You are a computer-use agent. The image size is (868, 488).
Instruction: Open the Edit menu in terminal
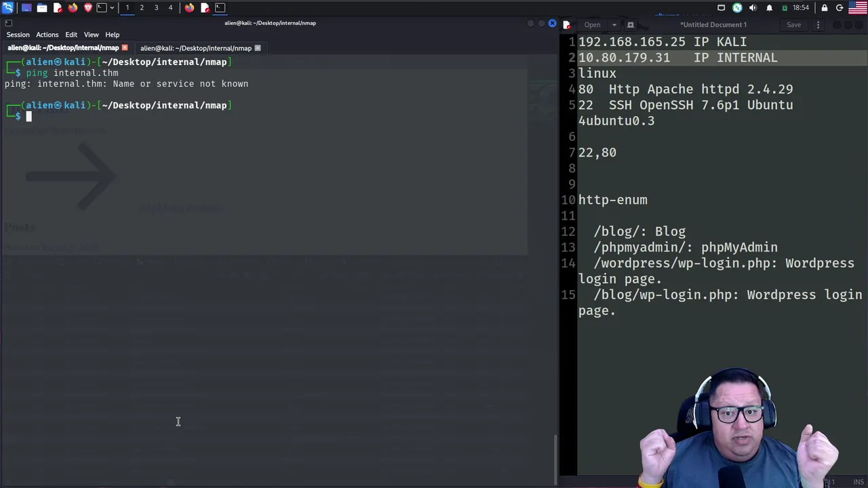coord(71,35)
